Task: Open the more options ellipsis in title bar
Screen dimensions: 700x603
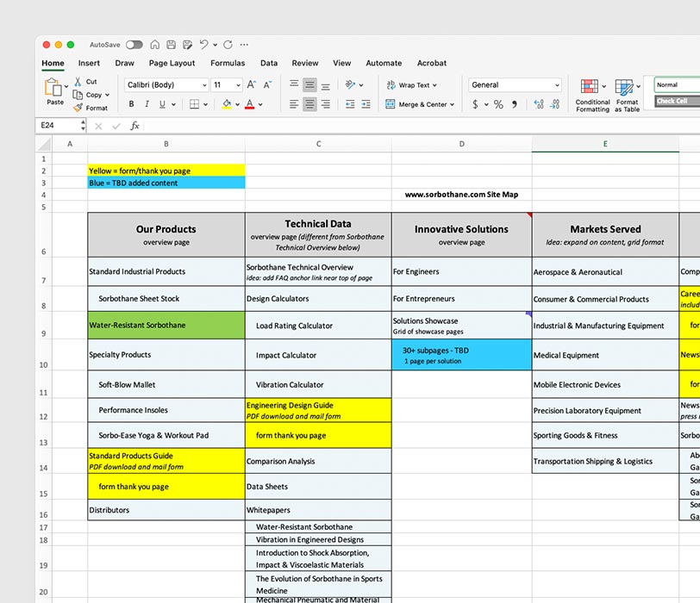Action: click(x=244, y=45)
